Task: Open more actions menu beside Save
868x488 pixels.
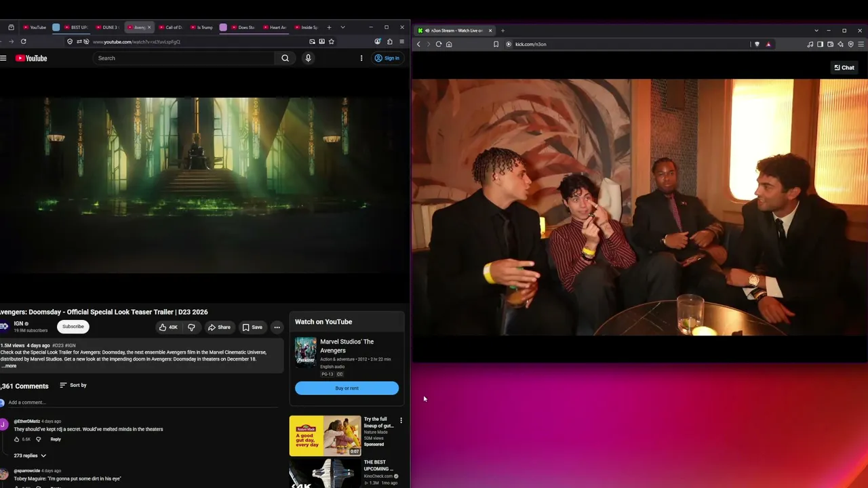Action: 277,327
